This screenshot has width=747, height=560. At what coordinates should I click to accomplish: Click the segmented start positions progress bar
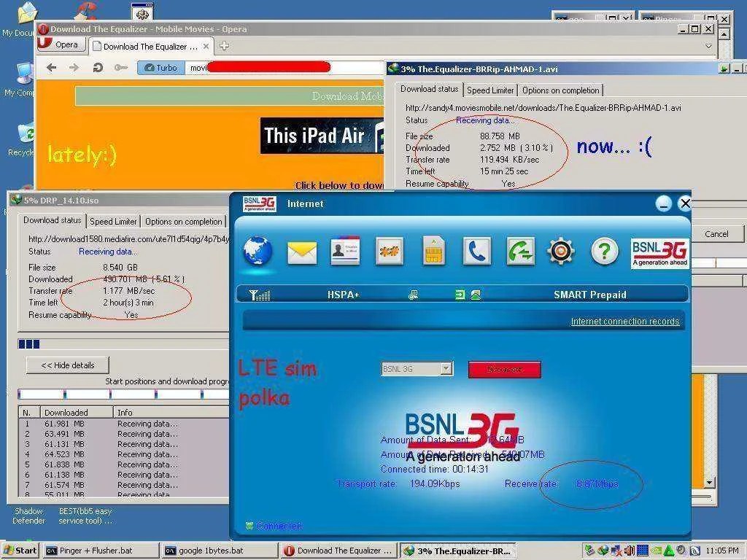(123, 394)
